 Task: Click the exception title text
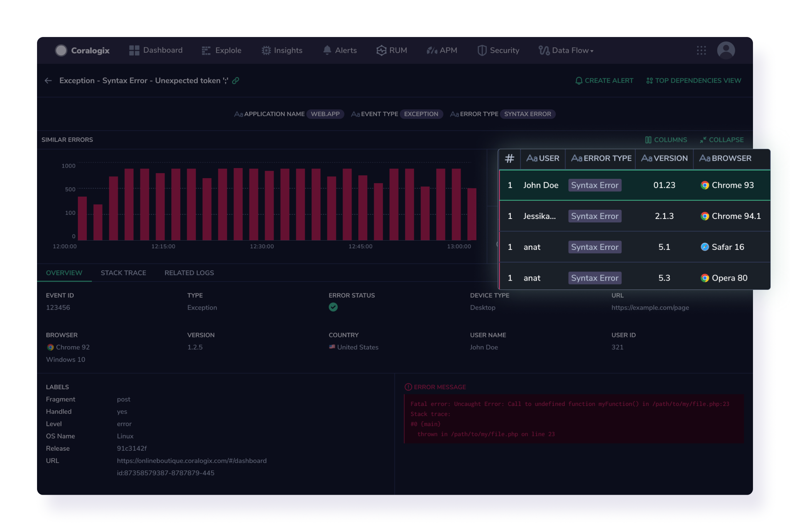click(143, 81)
